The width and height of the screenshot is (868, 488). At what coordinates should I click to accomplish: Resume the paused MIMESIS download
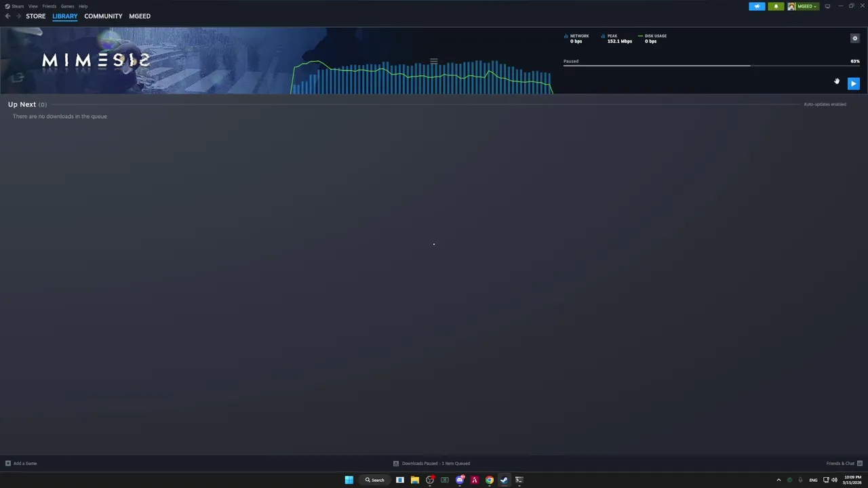click(854, 83)
